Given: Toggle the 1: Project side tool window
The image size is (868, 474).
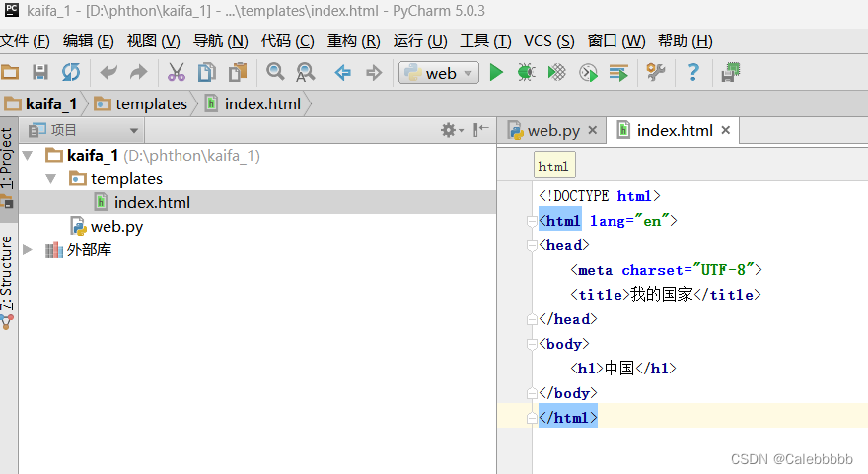Looking at the screenshot, I should click(7, 168).
